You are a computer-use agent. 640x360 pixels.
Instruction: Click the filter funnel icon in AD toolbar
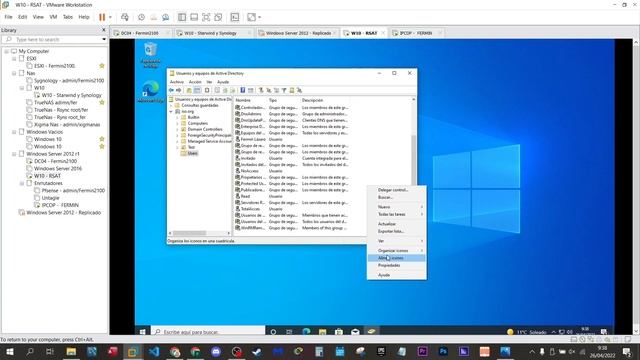284,90
